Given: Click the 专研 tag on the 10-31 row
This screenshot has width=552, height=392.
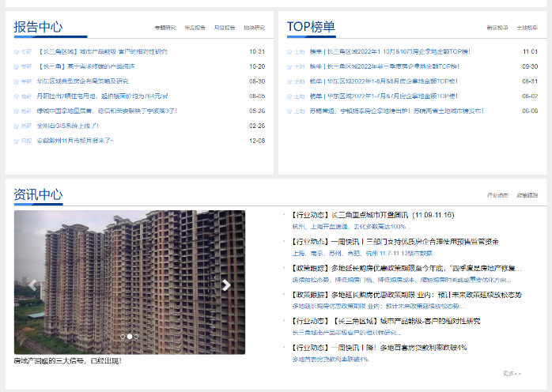Looking at the screenshot, I should coord(26,51).
